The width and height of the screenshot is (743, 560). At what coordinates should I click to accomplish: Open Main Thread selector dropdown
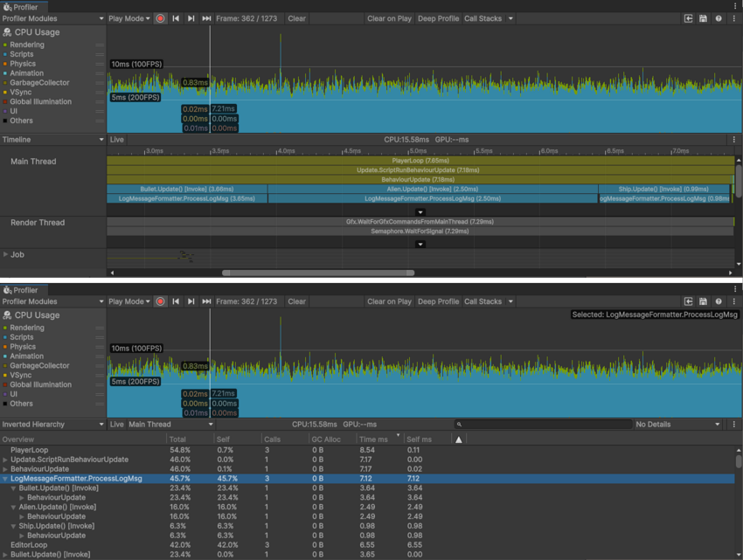170,425
